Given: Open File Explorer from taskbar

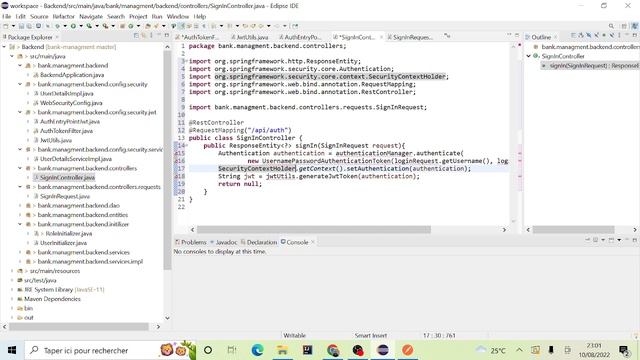Looking at the screenshot, I should [282, 350].
